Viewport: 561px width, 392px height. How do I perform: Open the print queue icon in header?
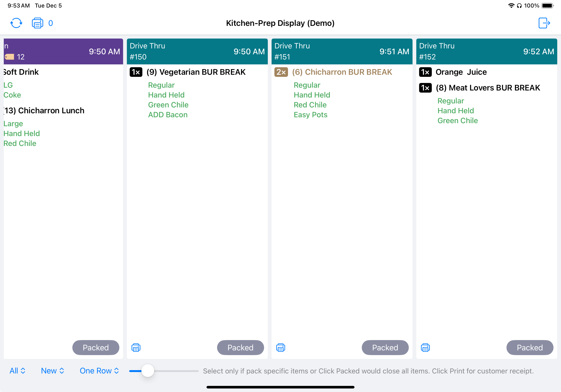[x=37, y=23]
